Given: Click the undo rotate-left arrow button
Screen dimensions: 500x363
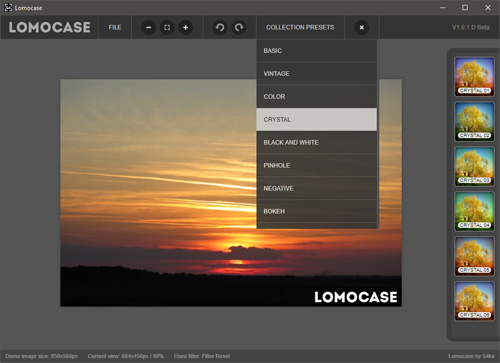Looking at the screenshot, I should (220, 27).
